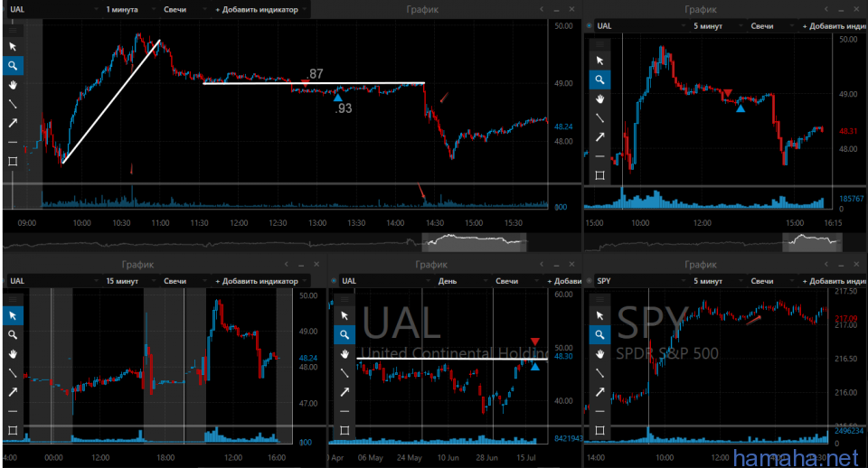Click the 48.24 price label on 1-minute chart

[563, 126]
